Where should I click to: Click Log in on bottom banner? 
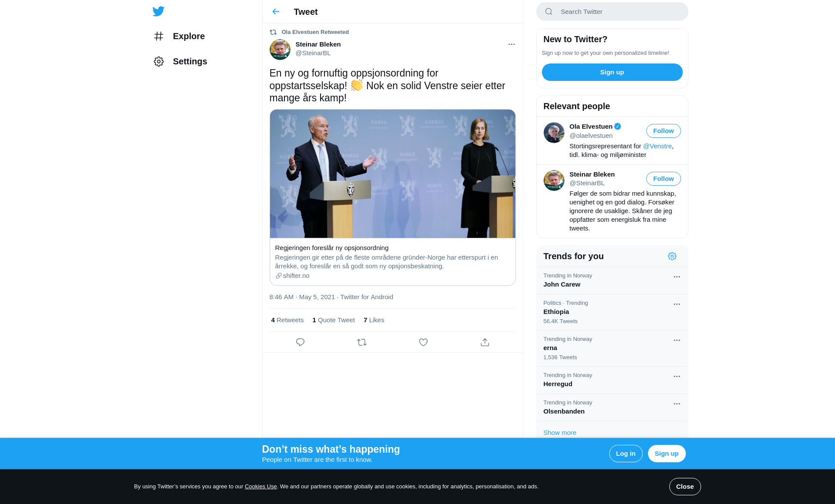(x=625, y=454)
